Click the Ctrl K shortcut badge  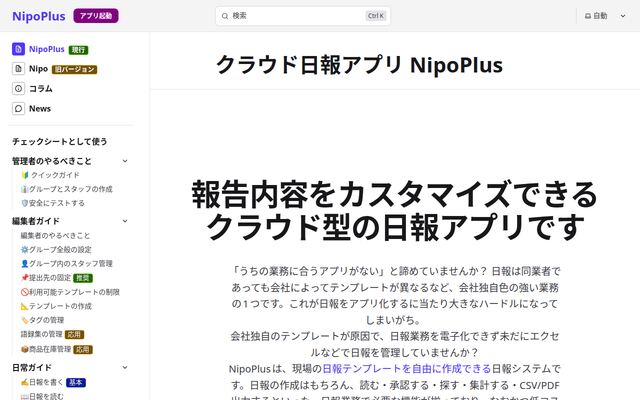tap(376, 16)
